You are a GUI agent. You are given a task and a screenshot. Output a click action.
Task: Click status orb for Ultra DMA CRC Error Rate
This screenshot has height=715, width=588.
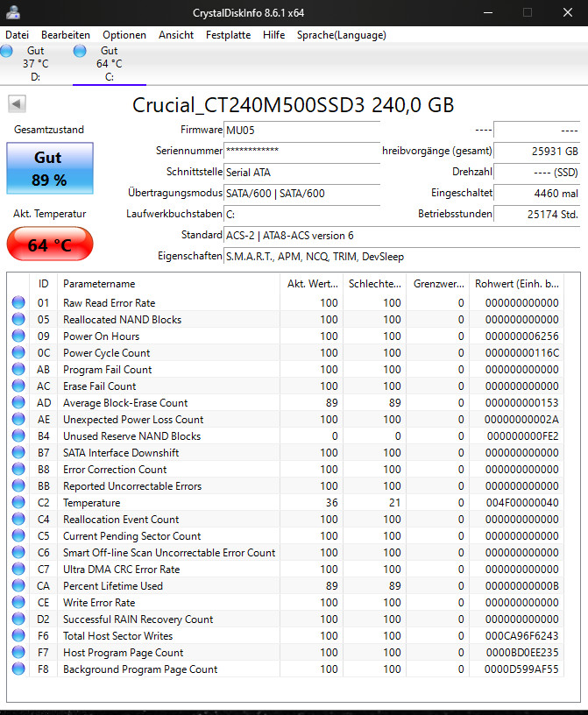[18, 569]
